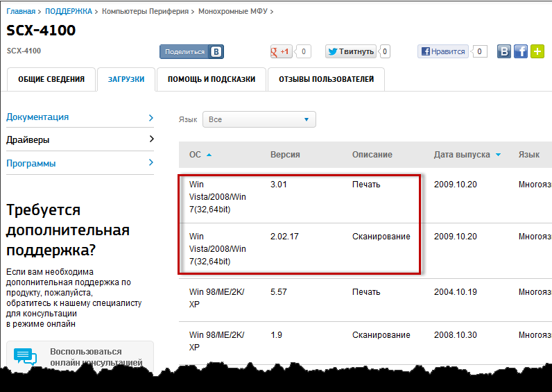Open ОТЗЫВЫ ПОЛЬЗОВАТЕЛЕЙ tab
Screen dimensions: 552x392
pos(327,79)
